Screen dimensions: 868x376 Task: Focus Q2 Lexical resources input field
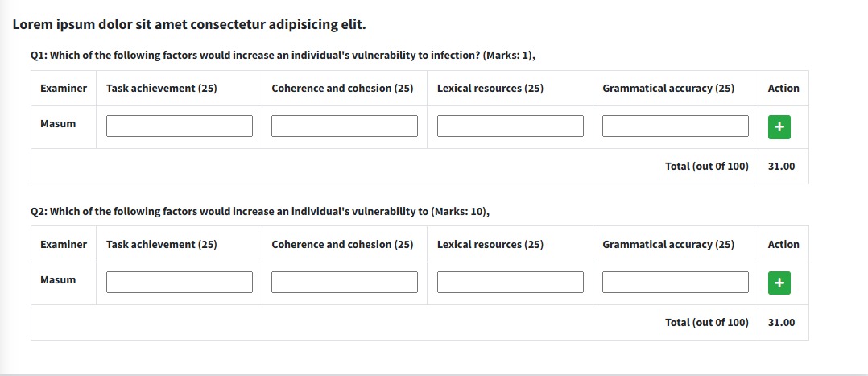pyautogui.click(x=510, y=283)
